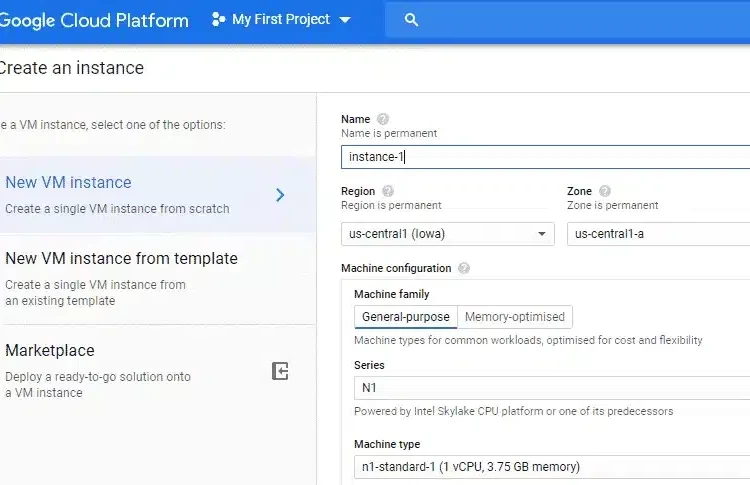The height and width of the screenshot is (485, 750).
Task: Click the project hexagon dots icon
Action: click(x=218, y=20)
